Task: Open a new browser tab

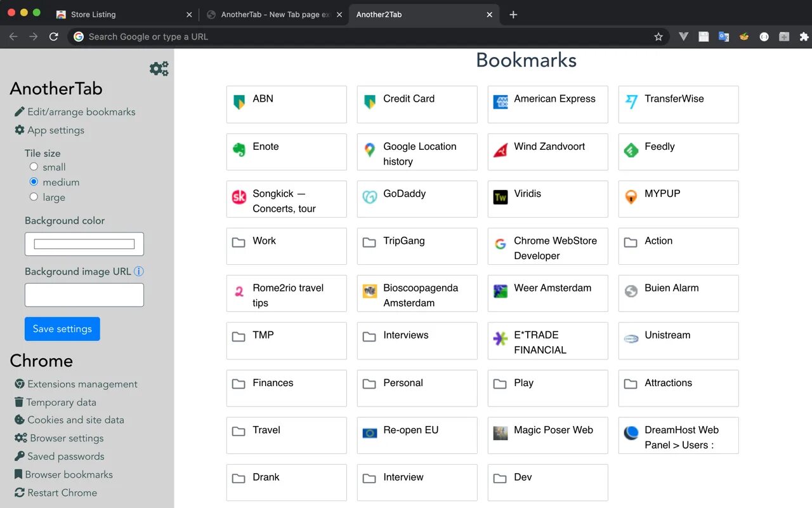Action: 513,15
